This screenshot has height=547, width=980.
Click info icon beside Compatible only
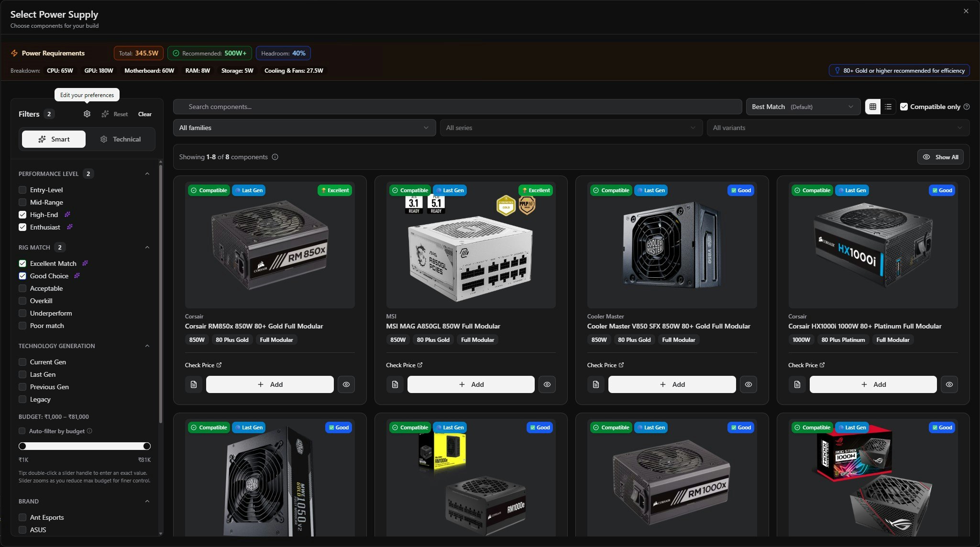click(967, 107)
